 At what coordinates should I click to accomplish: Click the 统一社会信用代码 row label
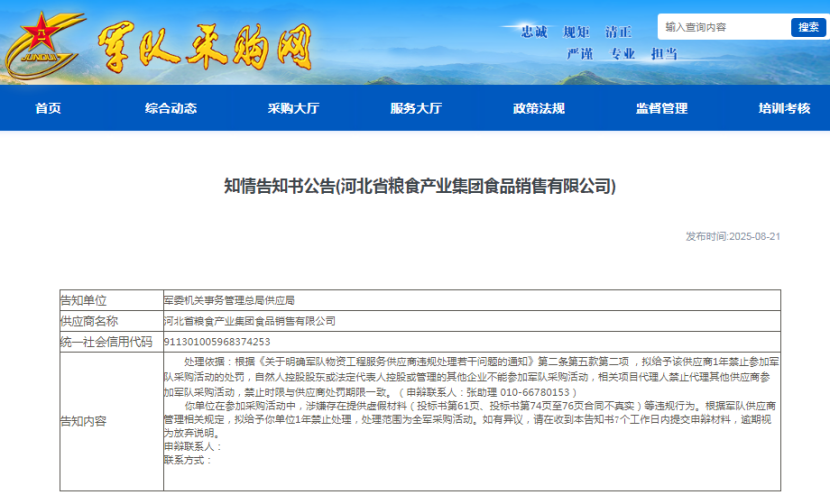106,342
